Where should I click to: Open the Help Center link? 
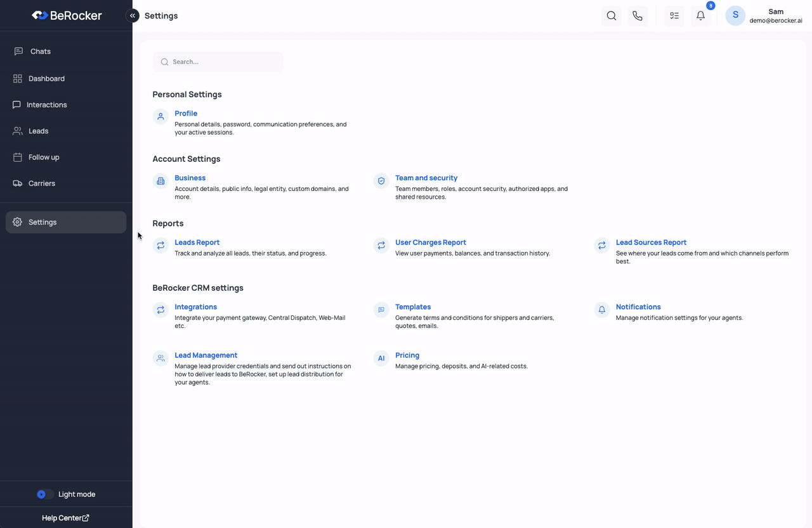pos(65,517)
